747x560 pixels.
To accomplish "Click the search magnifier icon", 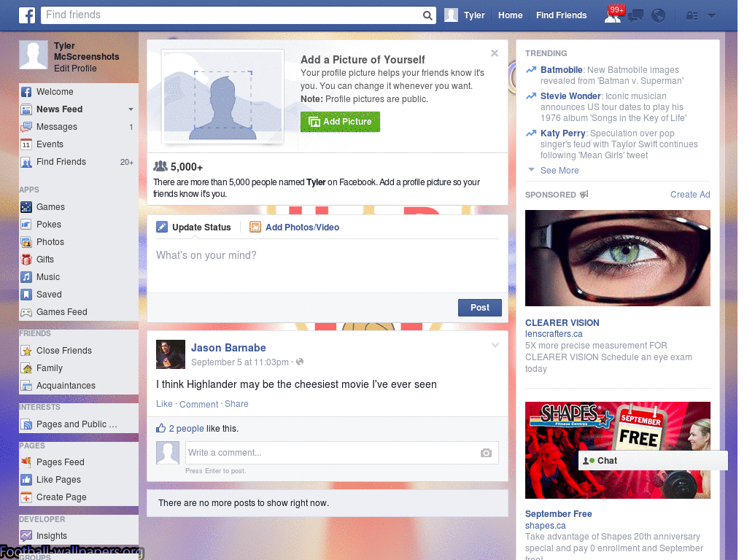I will click(x=427, y=15).
